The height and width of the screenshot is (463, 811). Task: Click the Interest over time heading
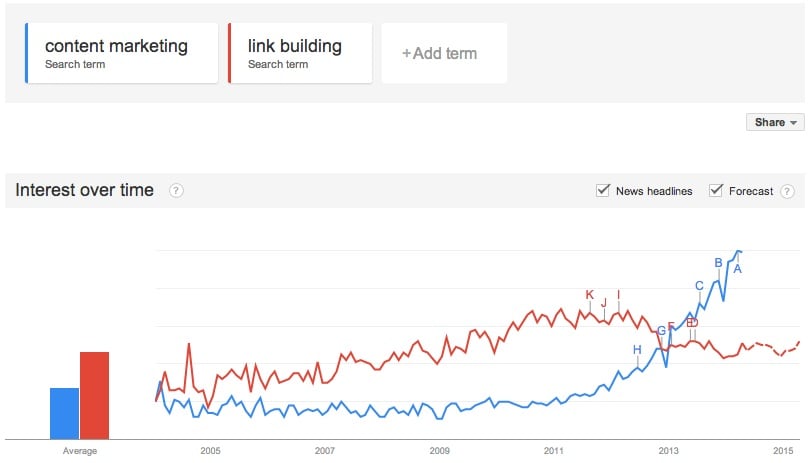85,190
